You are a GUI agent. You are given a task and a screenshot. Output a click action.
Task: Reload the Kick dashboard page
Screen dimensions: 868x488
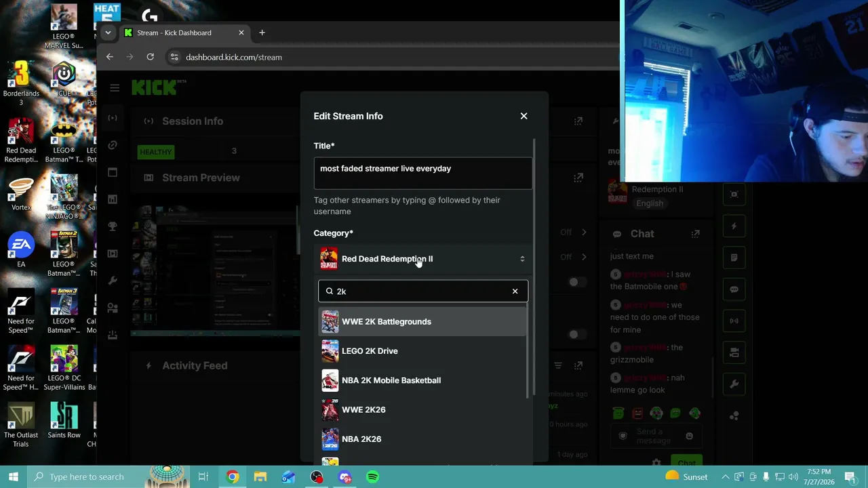pos(151,57)
